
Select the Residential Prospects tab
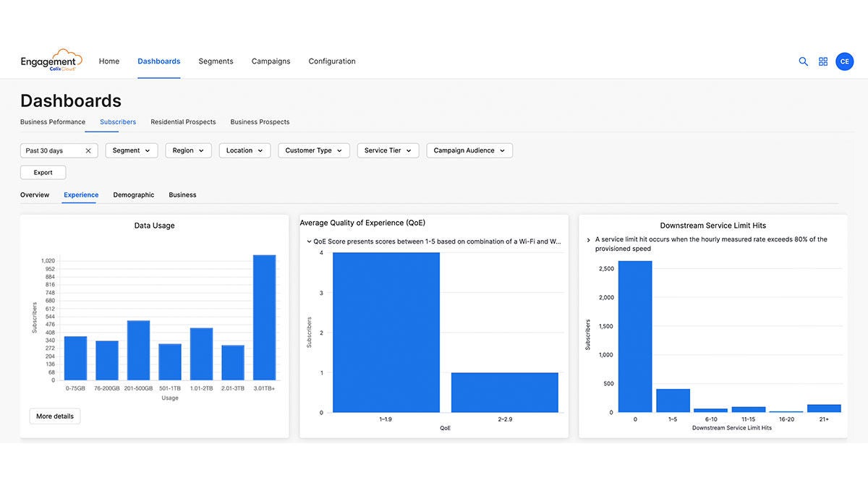183,121
